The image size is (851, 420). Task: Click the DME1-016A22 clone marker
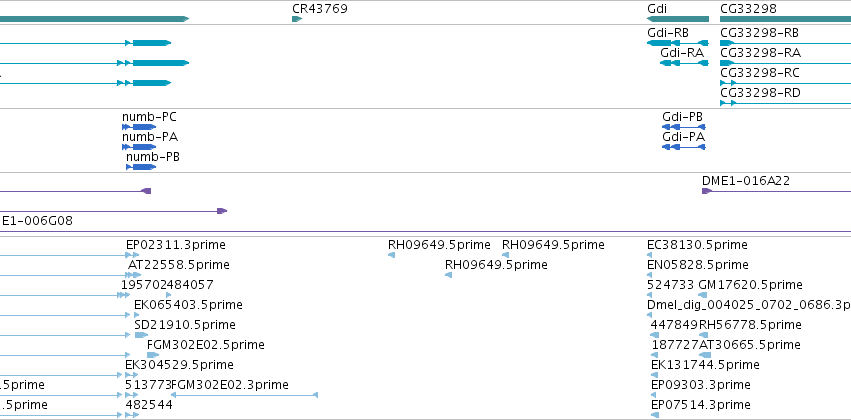click(707, 191)
